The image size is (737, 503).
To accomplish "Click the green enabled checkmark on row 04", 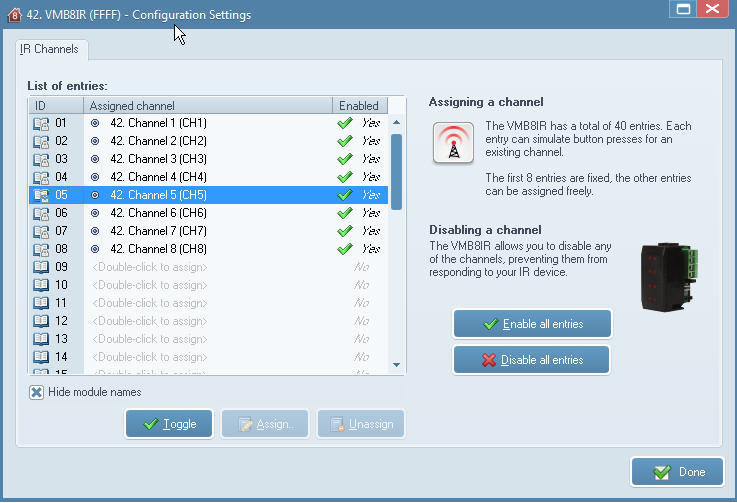I will 345,177.
